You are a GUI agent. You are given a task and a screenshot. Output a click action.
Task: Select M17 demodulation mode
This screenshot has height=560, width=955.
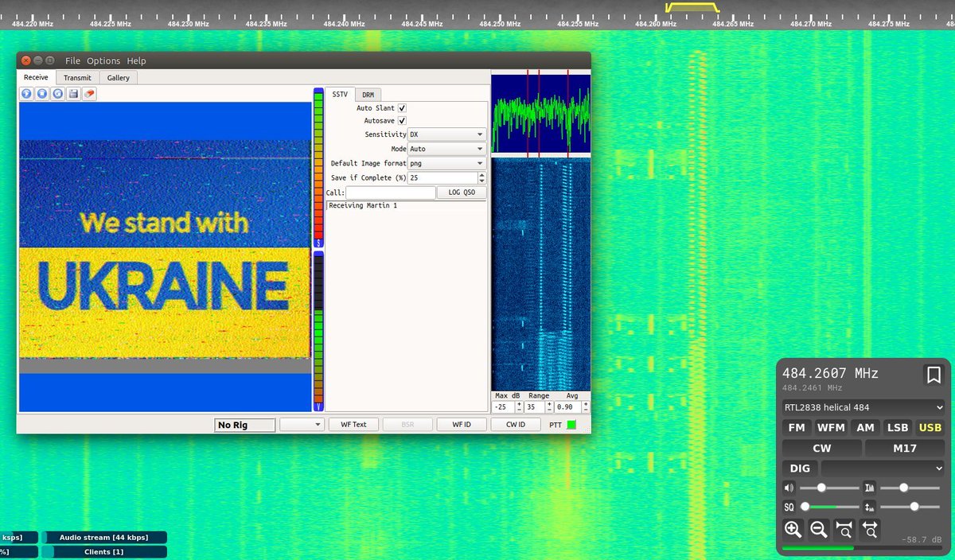tap(905, 448)
